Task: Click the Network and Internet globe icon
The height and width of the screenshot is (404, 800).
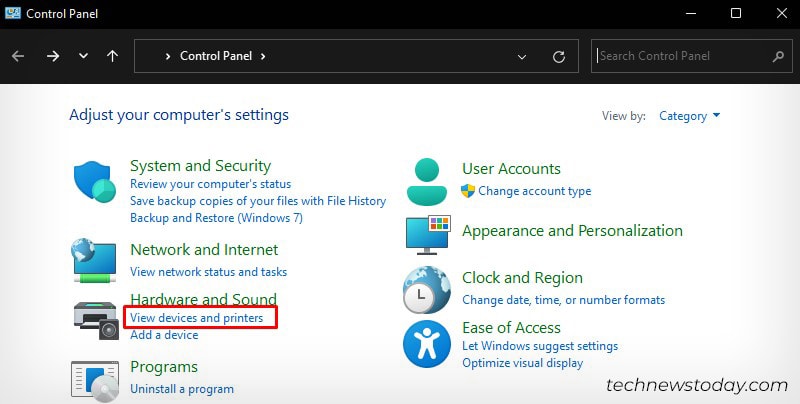Action: [94, 260]
